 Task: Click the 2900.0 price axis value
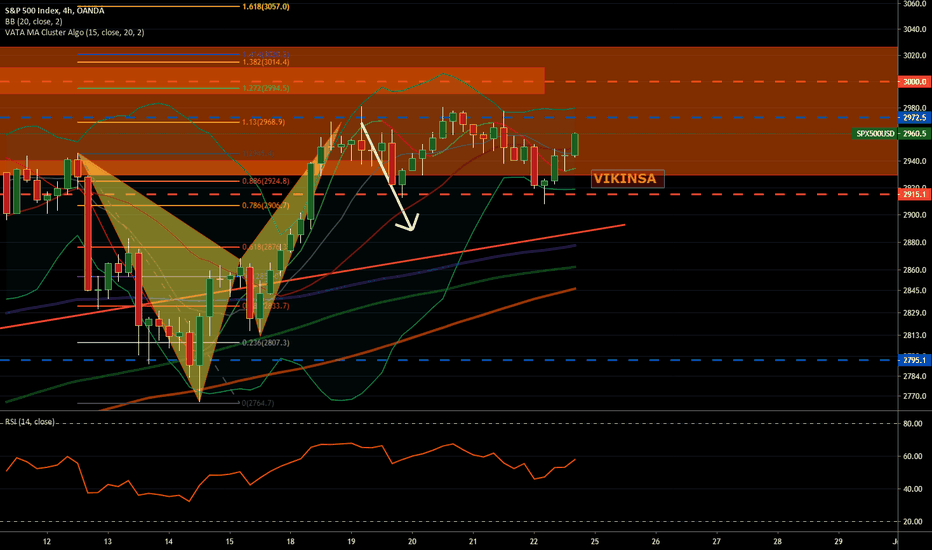[915, 215]
